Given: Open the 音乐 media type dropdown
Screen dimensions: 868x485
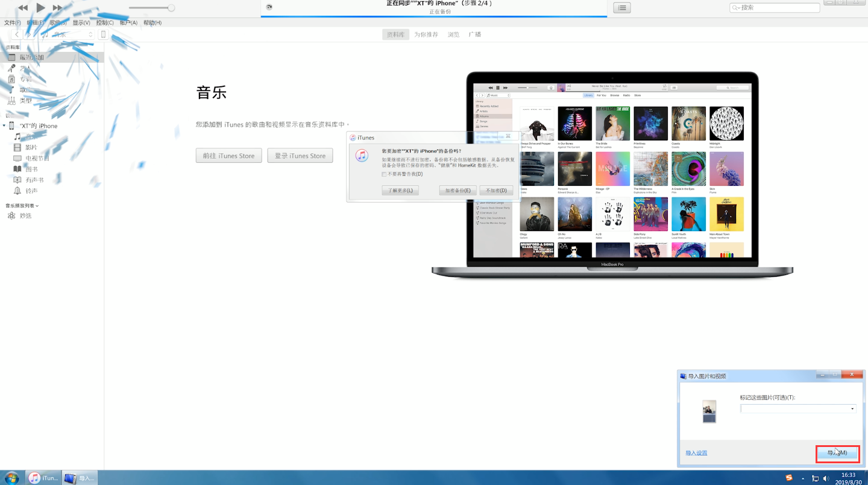Looking at the screenshot, I should 68,34.
